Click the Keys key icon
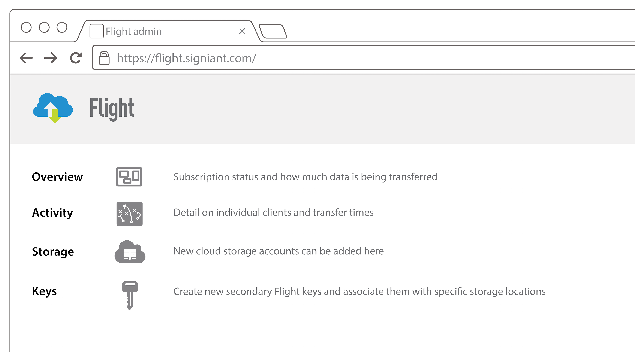This screenshot has height=352, width=644. click(x=130, y=295)
